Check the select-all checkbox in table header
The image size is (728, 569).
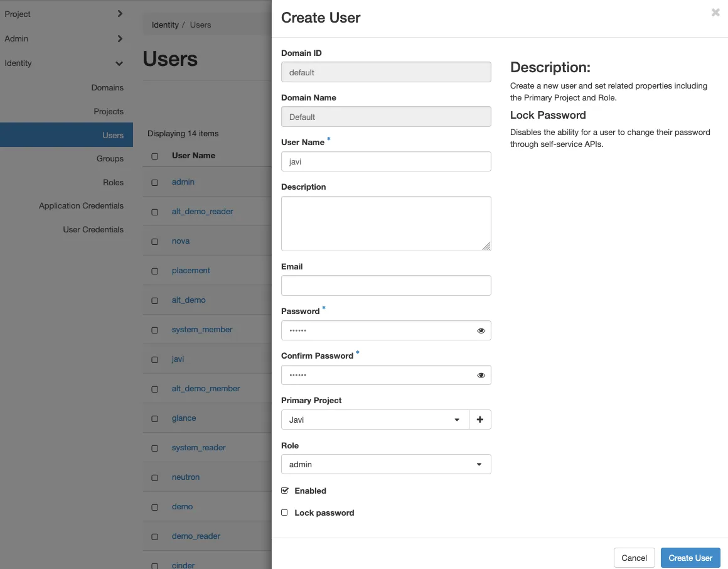point(154,156)
